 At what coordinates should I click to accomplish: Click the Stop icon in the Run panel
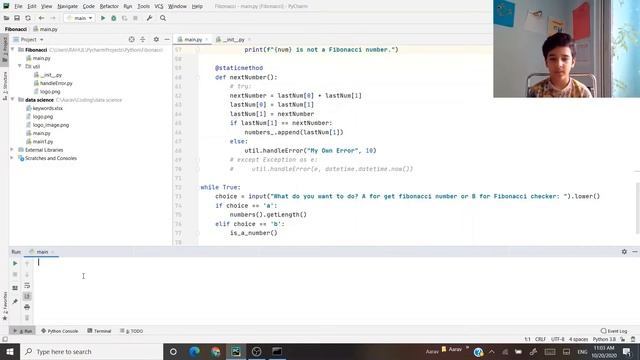(15, 275)
